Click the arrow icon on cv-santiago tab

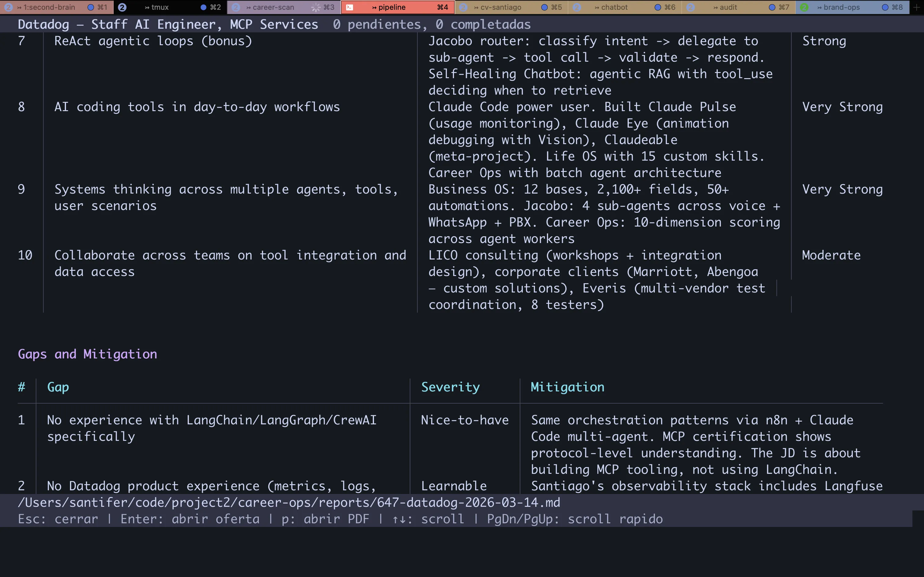pyautogui.click(x=476, y=7)
